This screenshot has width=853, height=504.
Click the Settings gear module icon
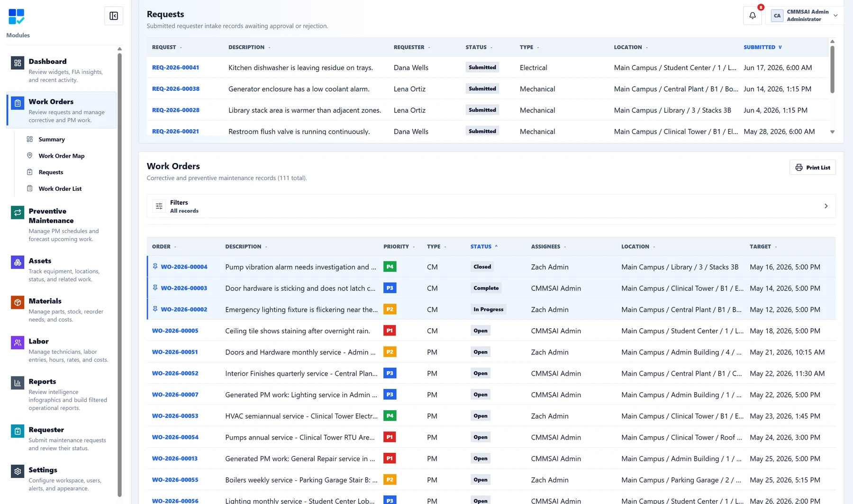point(18,471)
